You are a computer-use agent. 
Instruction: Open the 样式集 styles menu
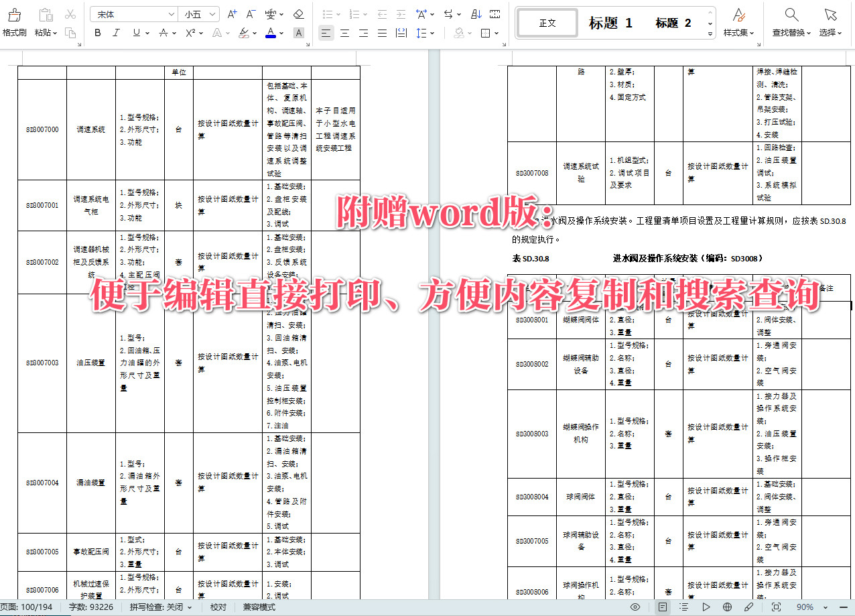pos(738,21)
